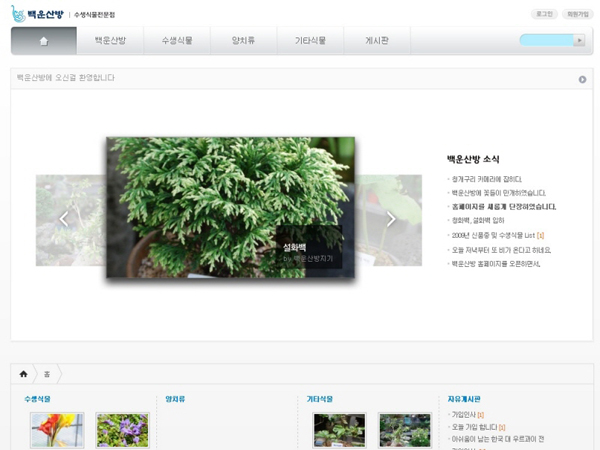The image size is (600, 450).
Task: Open the 수생식물 navigation menu
Action: (176, 41)
